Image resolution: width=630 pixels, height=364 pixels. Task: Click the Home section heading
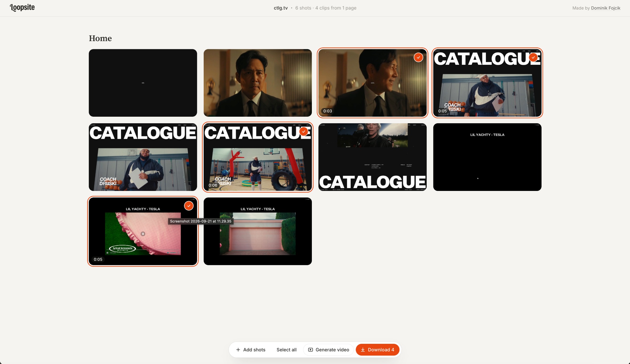[x=100, y=38]
